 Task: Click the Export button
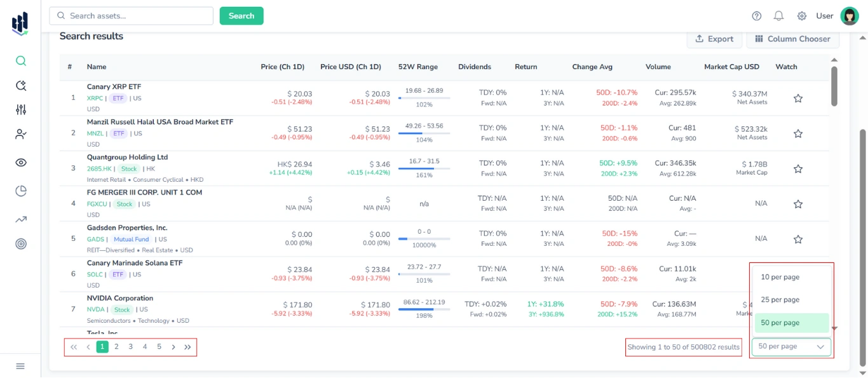click(714, 39)
